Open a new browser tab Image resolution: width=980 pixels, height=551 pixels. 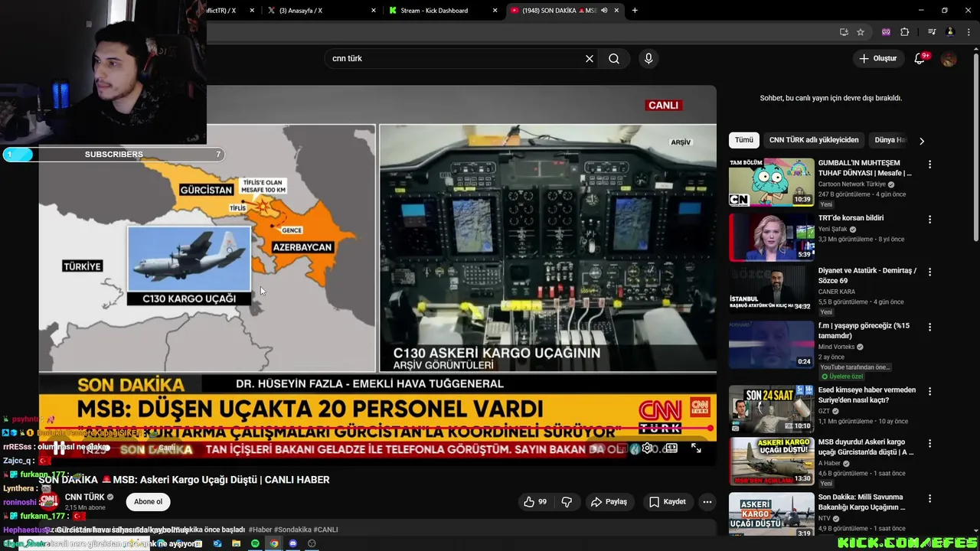635,11
